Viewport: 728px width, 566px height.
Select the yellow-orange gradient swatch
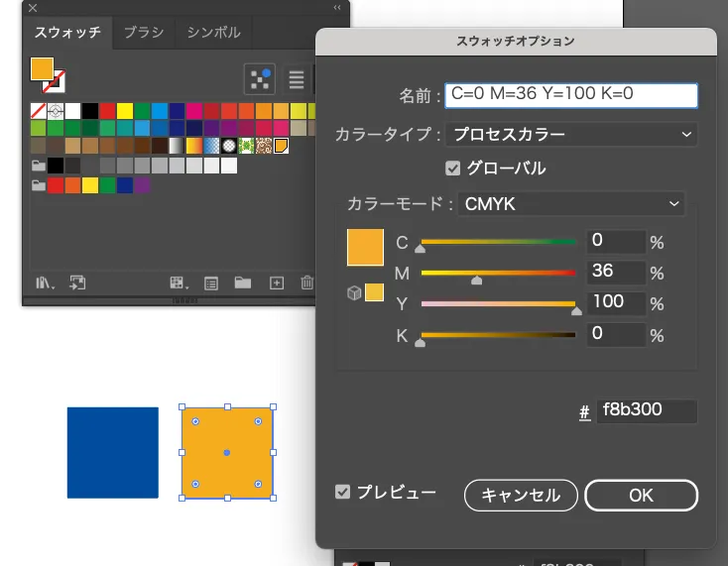[194, 146]
